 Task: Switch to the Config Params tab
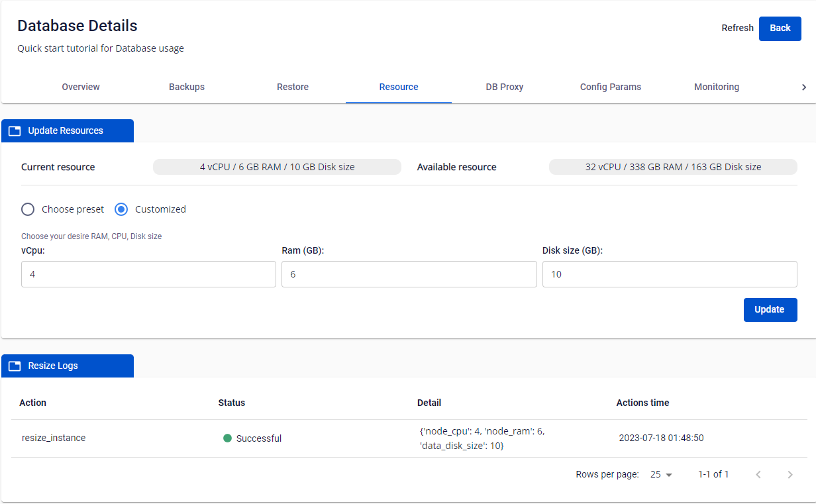tap(611, 87)
